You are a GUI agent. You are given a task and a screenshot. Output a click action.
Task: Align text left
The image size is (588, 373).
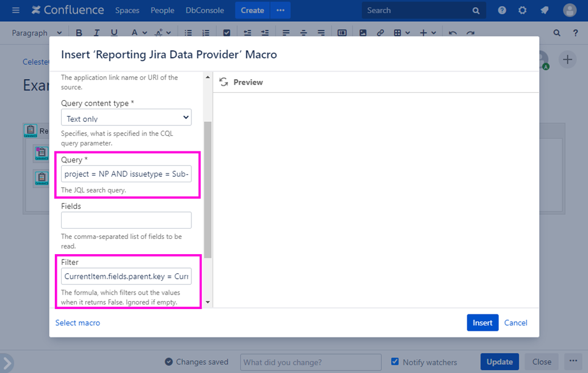[x=286, y=33]
